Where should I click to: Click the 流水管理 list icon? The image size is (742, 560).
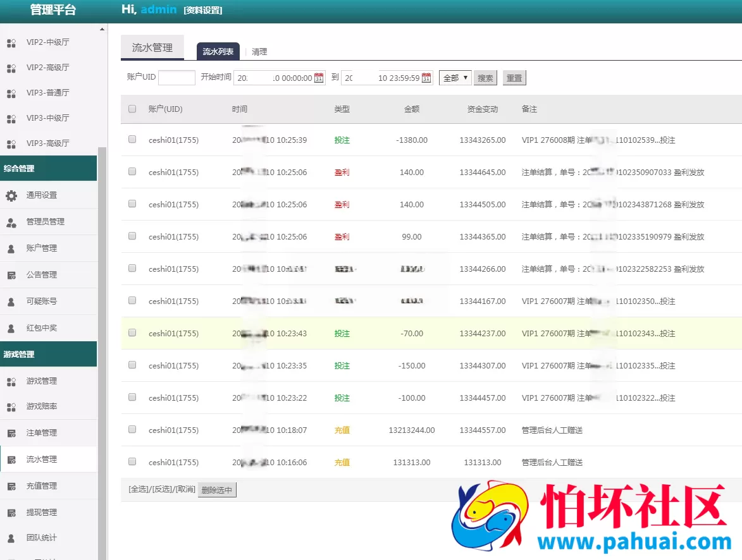click(x=11, y=460)
